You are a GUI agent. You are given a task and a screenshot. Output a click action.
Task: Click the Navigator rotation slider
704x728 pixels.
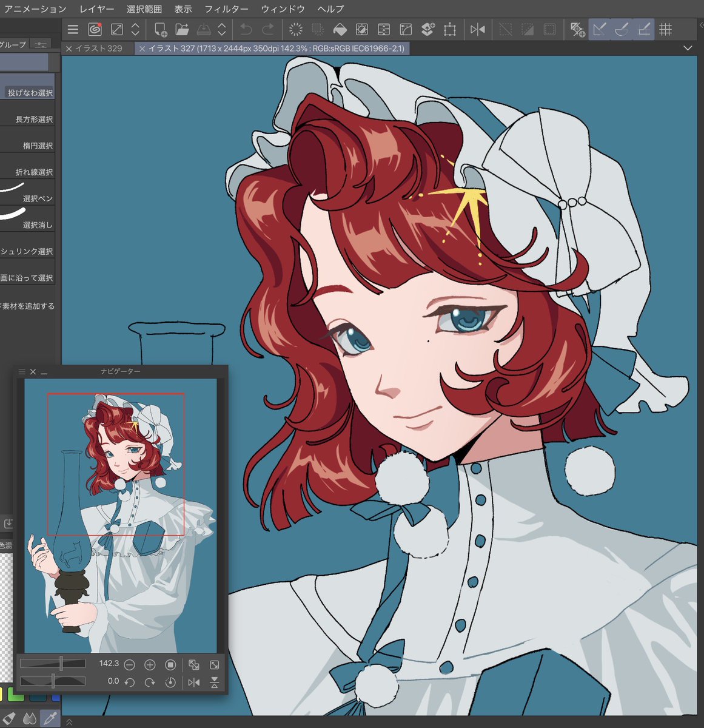pos(53,681)
